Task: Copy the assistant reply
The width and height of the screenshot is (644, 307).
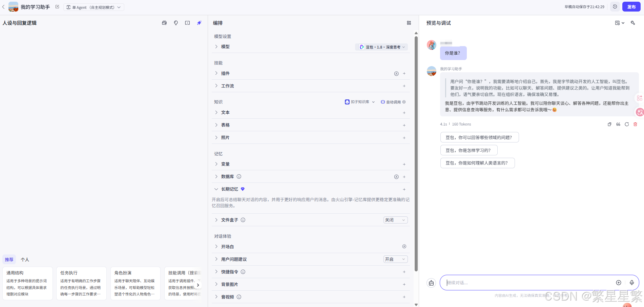Action: coord(609,124)
